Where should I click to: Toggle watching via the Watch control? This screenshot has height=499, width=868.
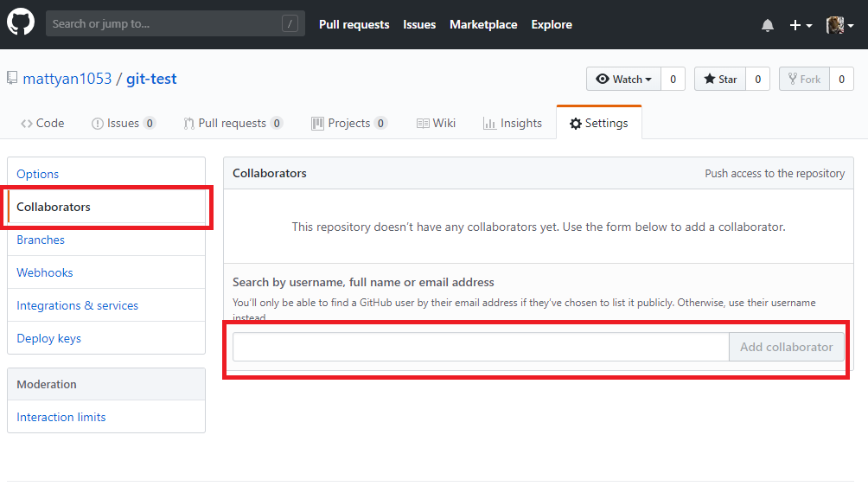click(623, 78)
